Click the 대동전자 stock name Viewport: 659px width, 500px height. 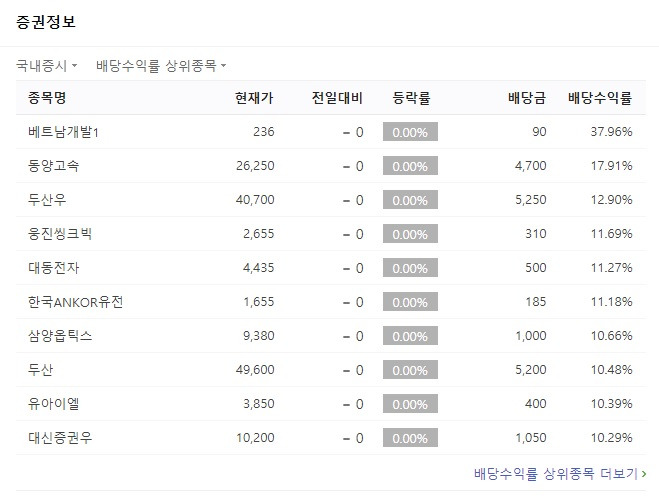(x=53, y=268)
